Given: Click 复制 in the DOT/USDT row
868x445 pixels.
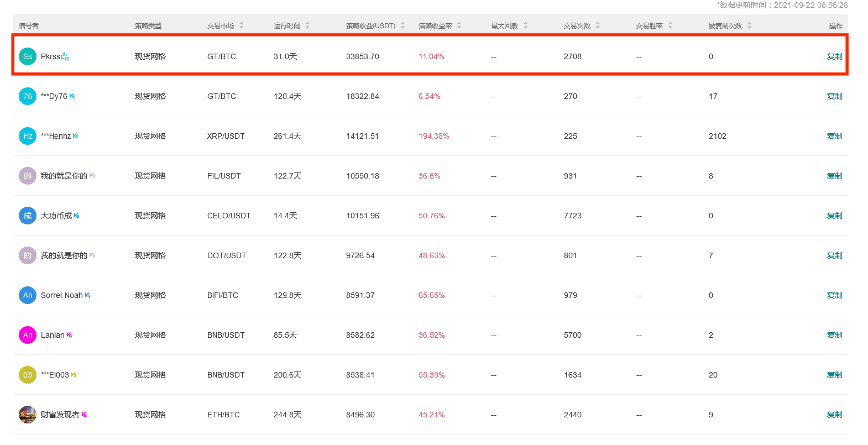Looking at the screenshot, I should tap(834, 255).
